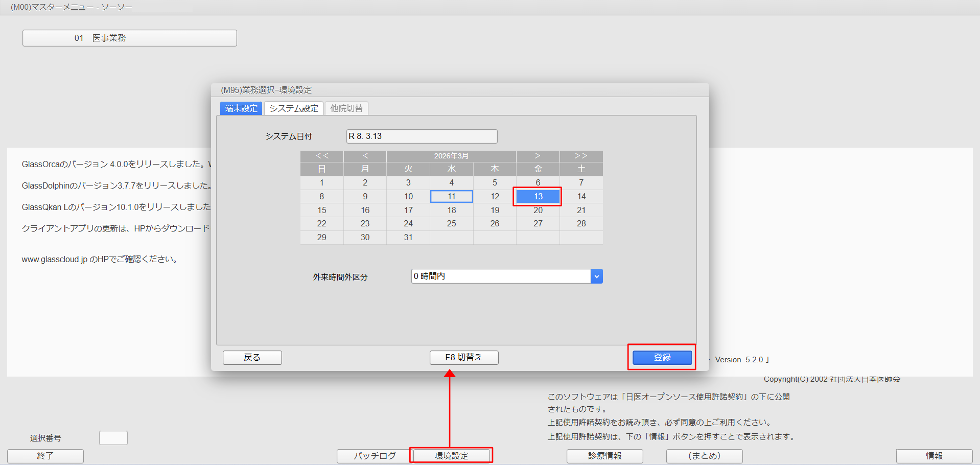Image resolution: width=980 pixels, height=465 pixels.
Task: Go to next month with > arrow
Action: coord(538,156)
